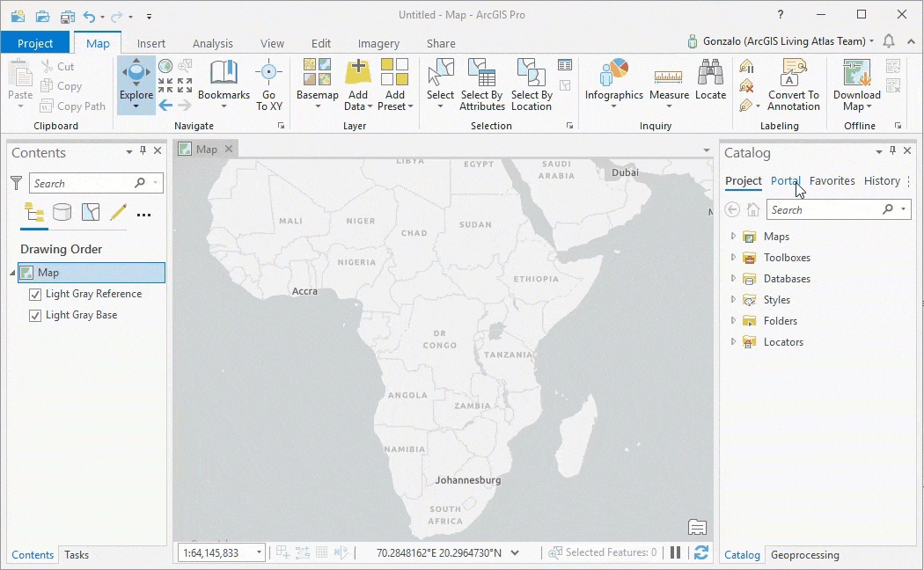Open the Add Preset menu

pos(395,84)
